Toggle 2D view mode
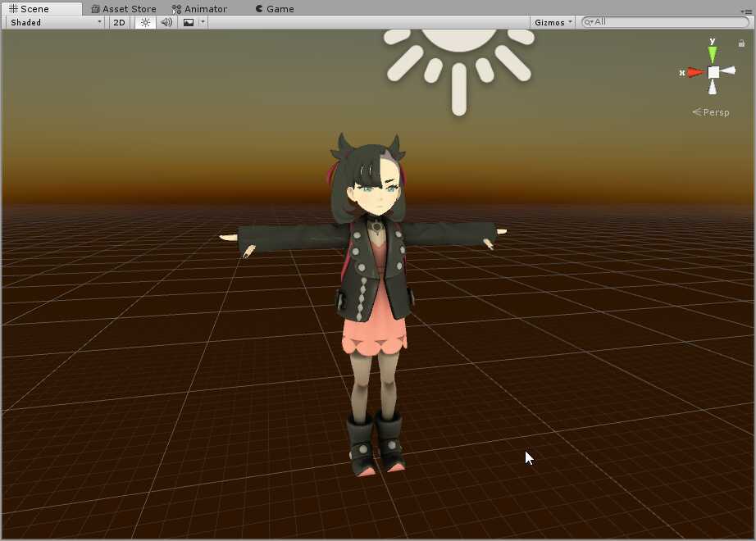The image size is (756, 541). 120,22
